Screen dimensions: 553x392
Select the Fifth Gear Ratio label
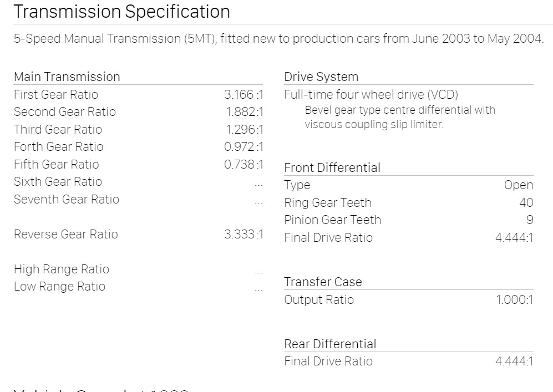coord(56,164)
